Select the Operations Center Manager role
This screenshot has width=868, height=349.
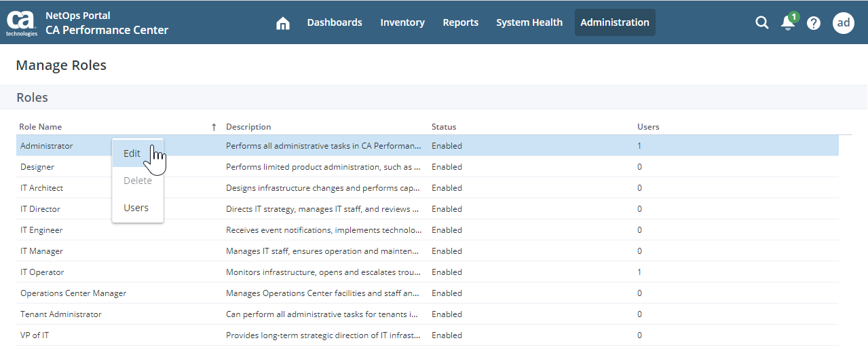click(x=73, y=293)
